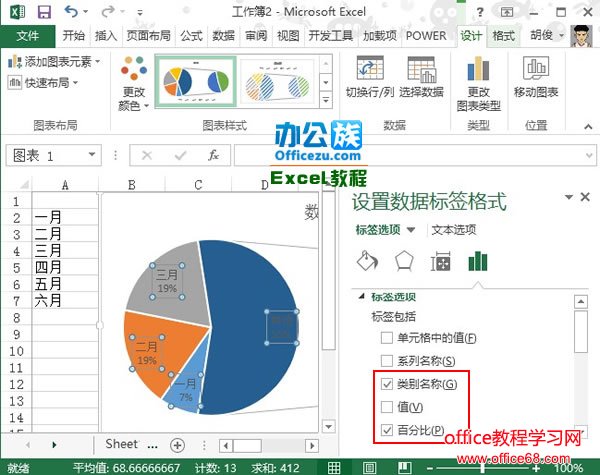Collapse the 标签选项 section triangle
The image size is (600, 475).
coord(361,296)
